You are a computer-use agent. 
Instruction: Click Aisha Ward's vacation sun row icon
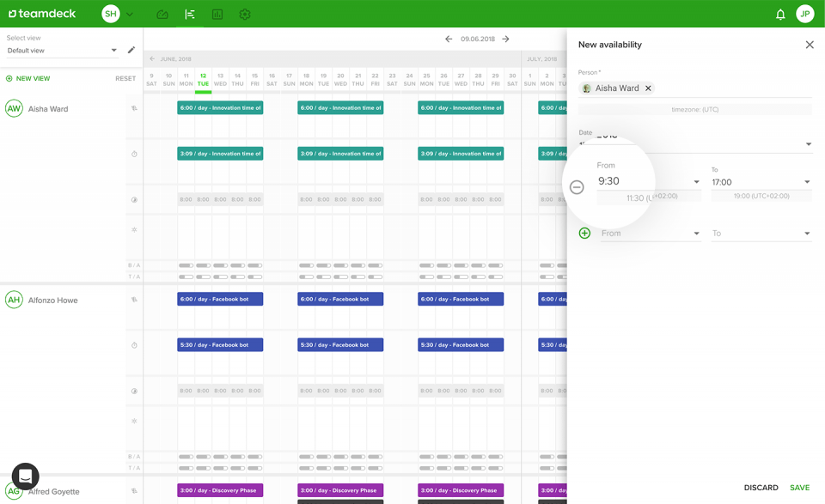134,229
